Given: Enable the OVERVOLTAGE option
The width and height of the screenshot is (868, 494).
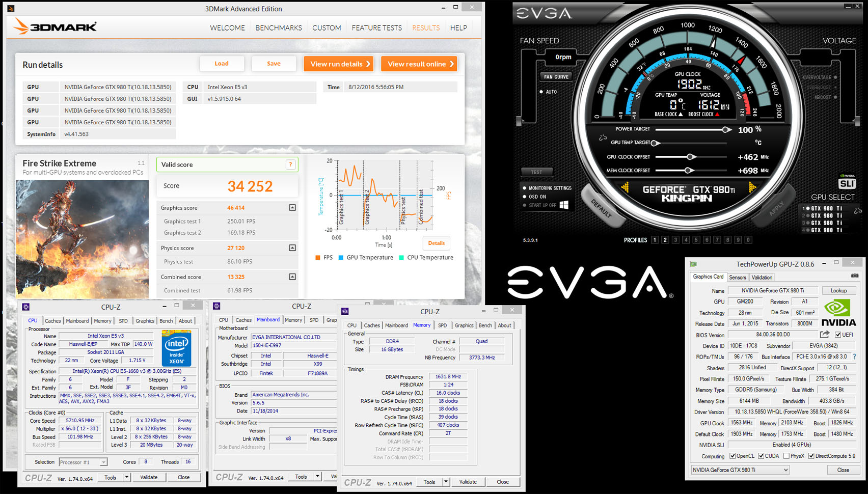Looking at the screenshot, I should pyautogui.click(x=820, y=77).
